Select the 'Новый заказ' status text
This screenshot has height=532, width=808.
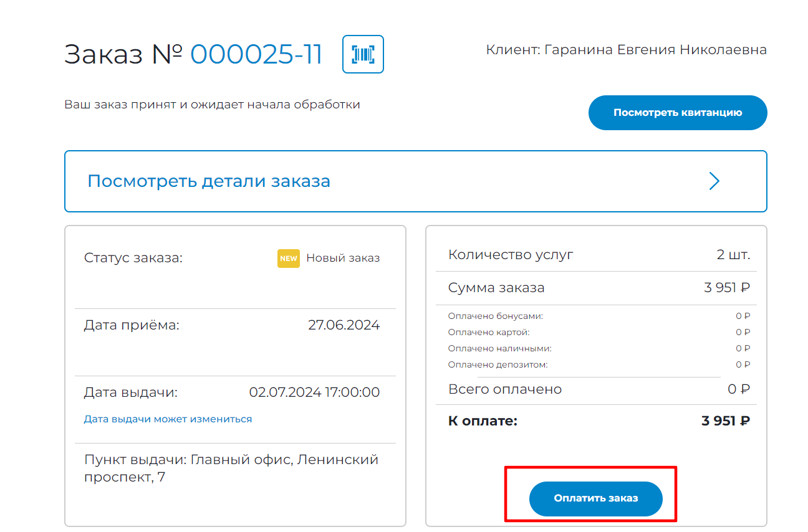[342, 258]
